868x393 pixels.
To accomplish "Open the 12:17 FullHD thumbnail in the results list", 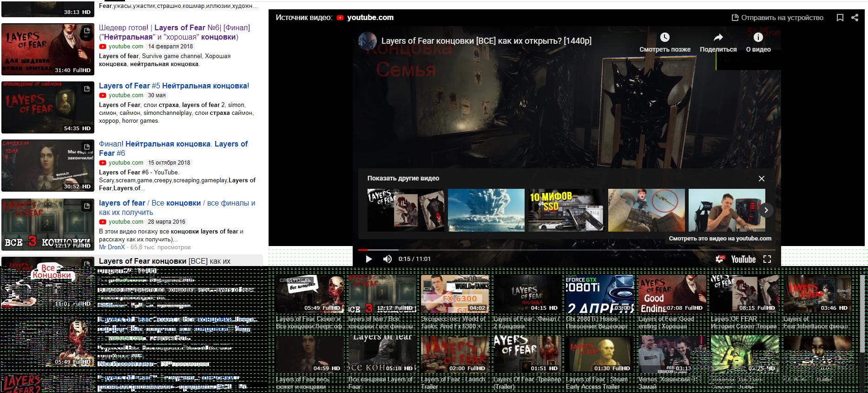I will [x=48, y=225].
